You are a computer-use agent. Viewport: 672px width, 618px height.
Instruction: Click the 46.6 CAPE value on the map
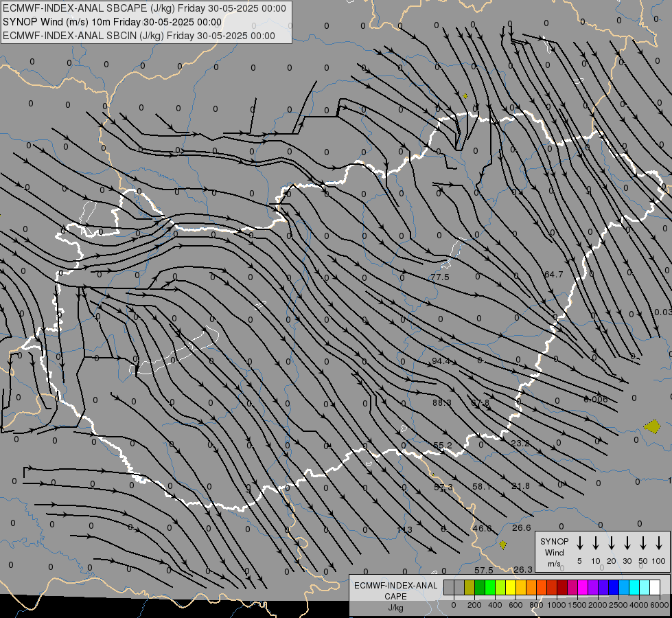pyautogui.click(x=482, y=528)
